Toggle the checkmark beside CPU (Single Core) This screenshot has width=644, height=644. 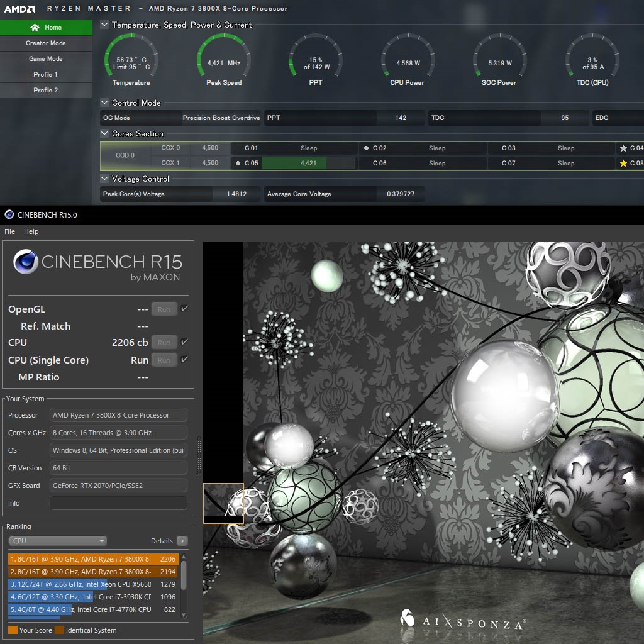pyautogui.click(x=184, y=359)
